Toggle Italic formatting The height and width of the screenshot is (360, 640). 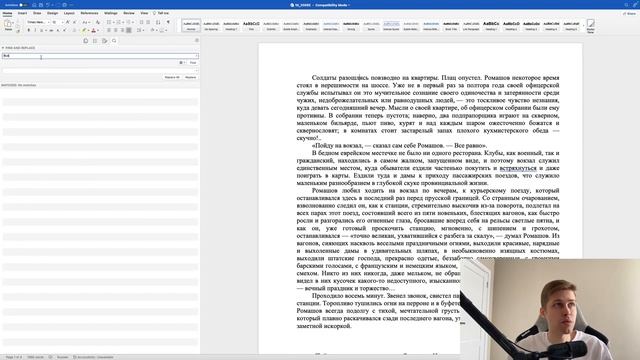pos(35,30)
